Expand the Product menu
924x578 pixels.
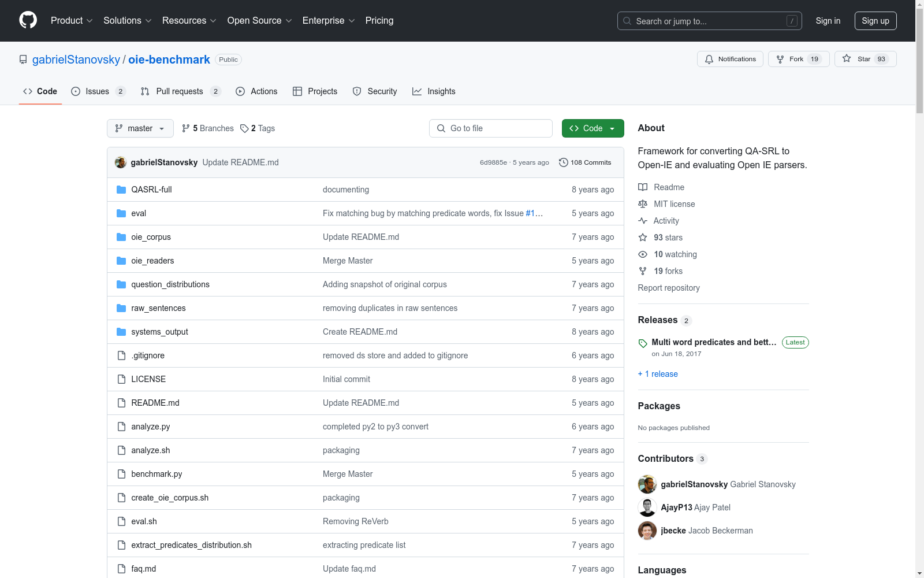72,20
